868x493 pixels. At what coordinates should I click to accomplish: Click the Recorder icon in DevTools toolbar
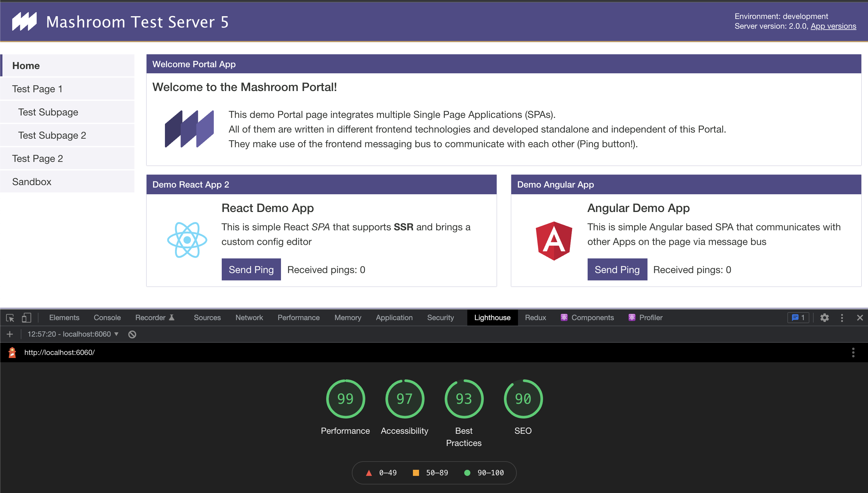point(173,317)
